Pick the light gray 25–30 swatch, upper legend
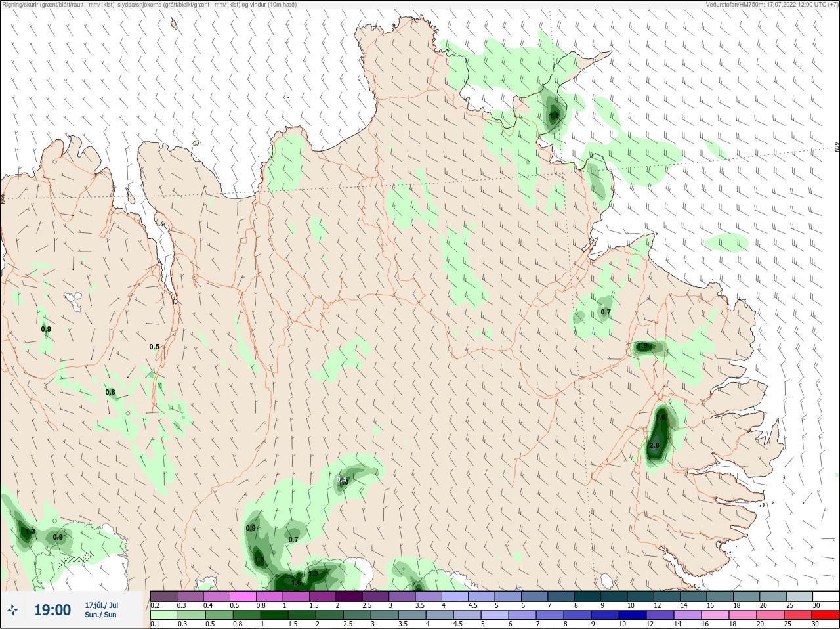Image resolution: width=840 pixels, height=629 pixels. pyautogui.click(x=800, y=596)
